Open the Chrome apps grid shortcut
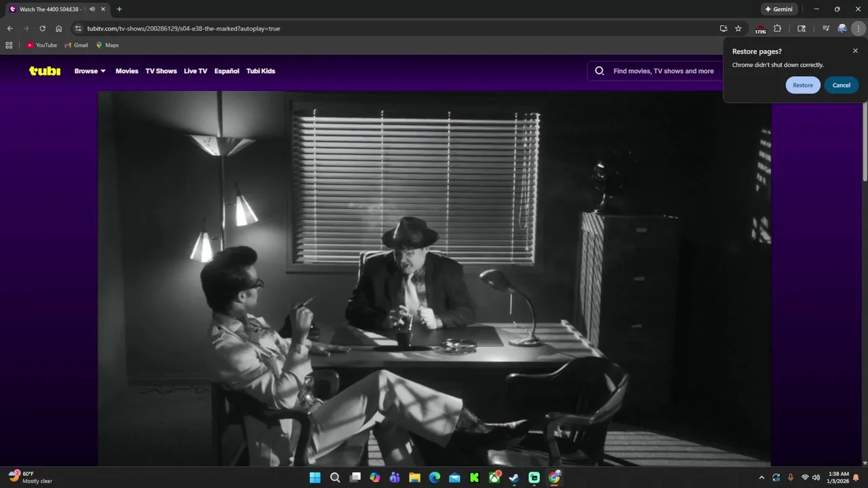 point(9,45)
